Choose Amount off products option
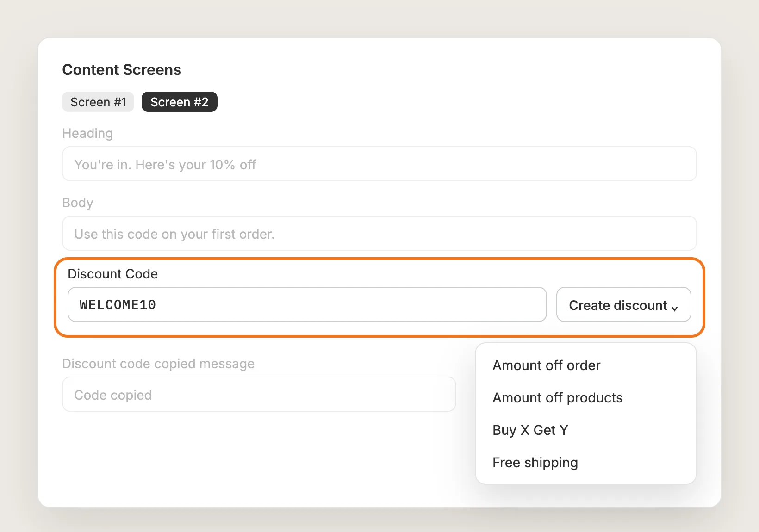759x532 pixels. (557, 398)
